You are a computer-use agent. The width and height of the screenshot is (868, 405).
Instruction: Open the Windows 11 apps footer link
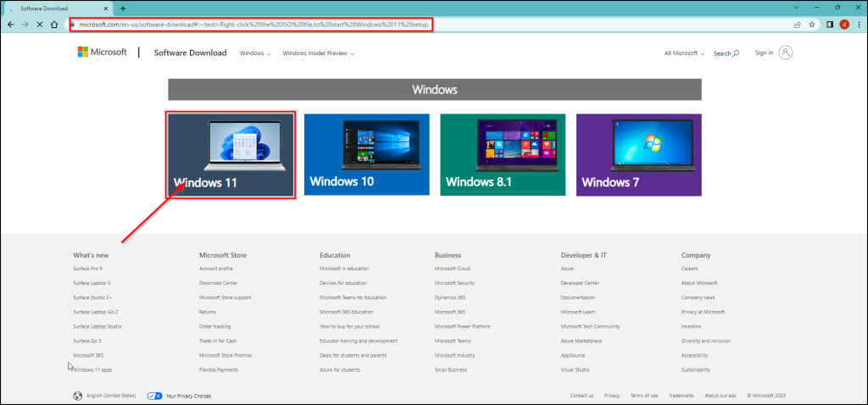click(x=92, y=369)
